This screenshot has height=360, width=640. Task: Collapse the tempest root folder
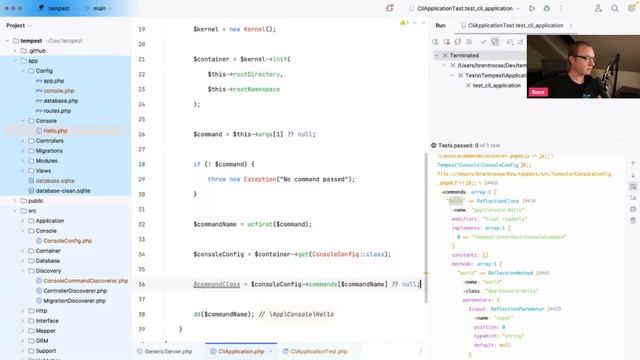[x=7, y=41]
